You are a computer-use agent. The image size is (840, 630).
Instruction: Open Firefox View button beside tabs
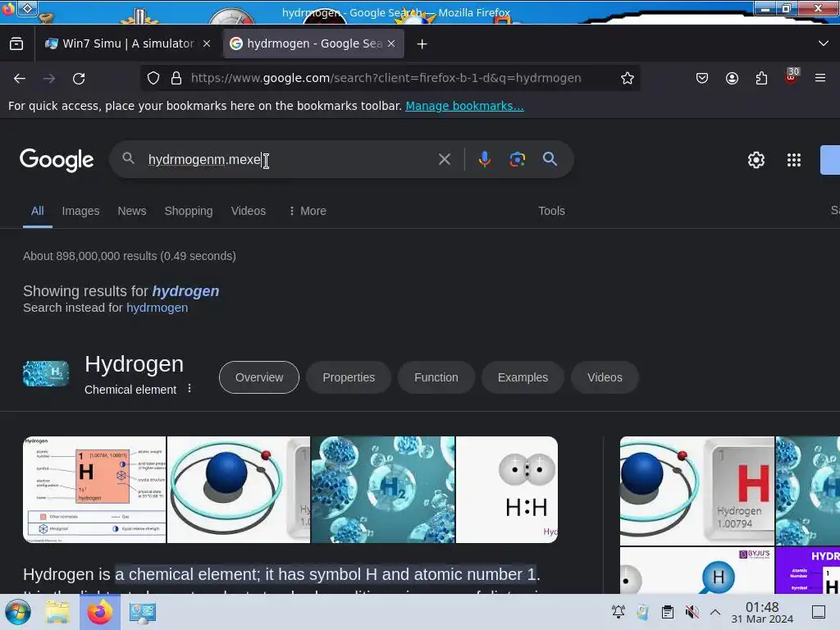click(16, 44)
